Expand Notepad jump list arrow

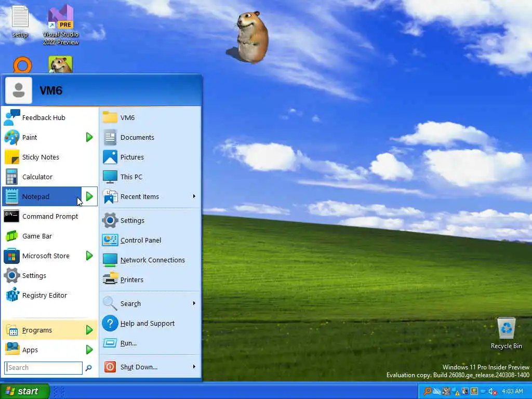89,196
